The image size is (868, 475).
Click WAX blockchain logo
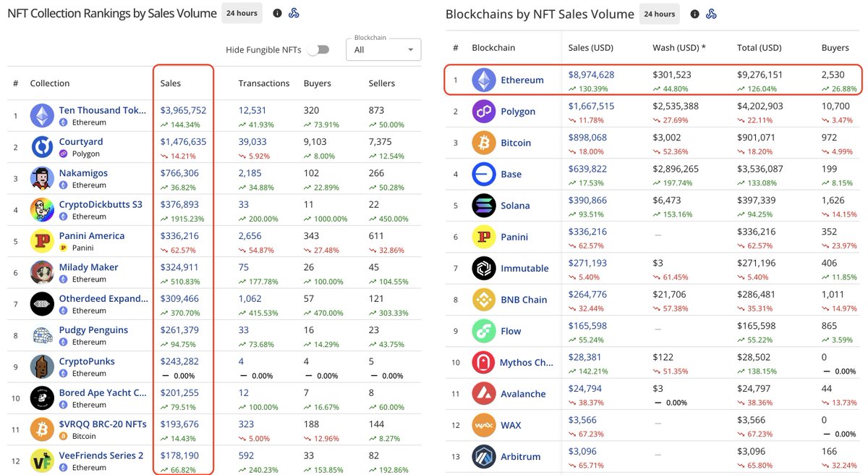pyautogui.click(x=484, y=425)
